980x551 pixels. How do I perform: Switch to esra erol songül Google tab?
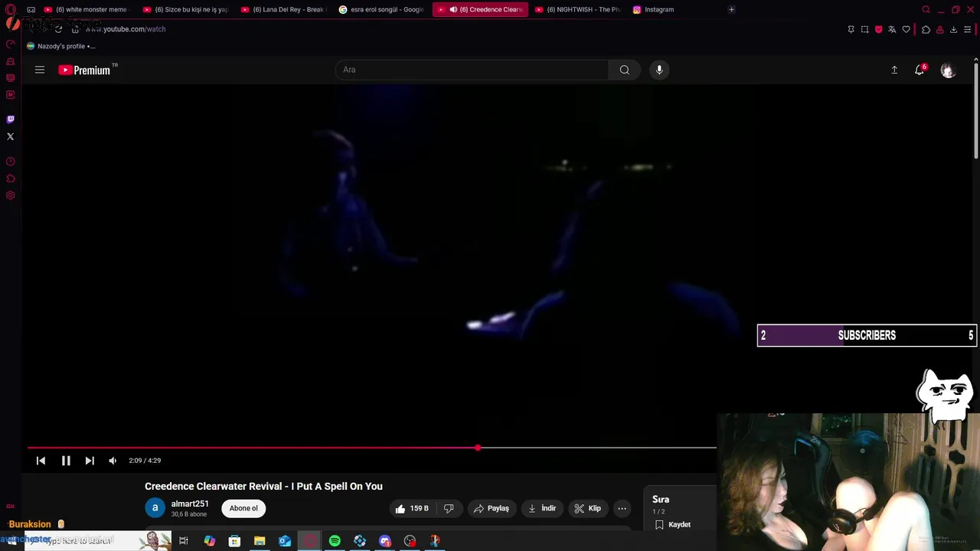click(381, 10)
